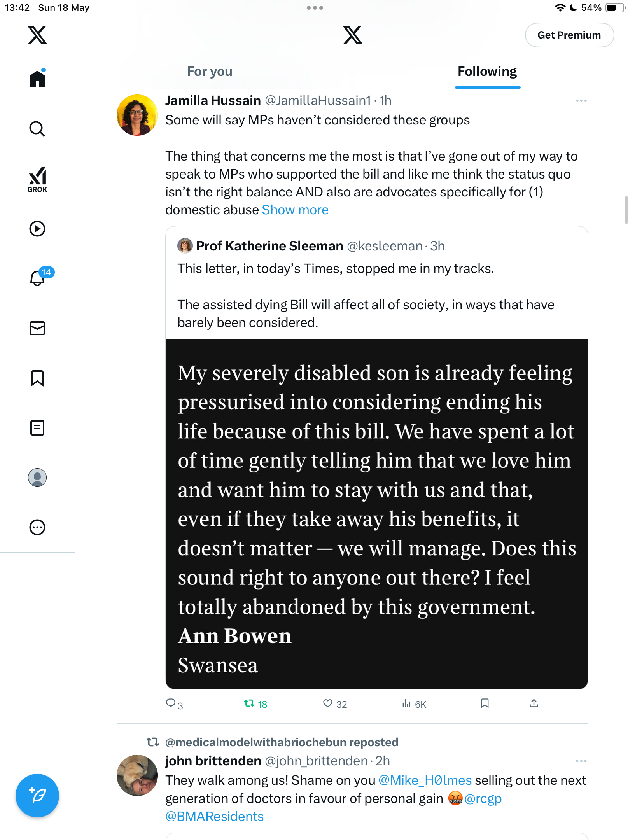
Task: Select the Following tab
Action: [487, 72]
